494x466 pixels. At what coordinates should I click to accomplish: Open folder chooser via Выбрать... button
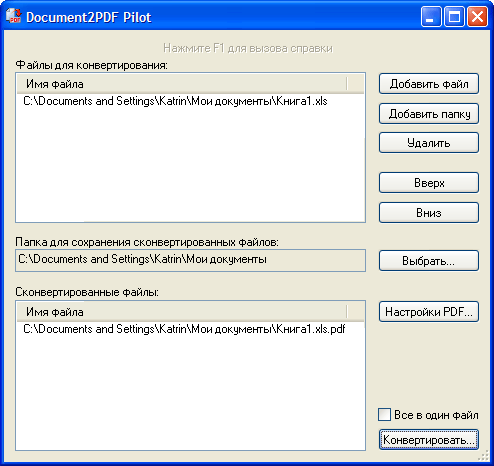[429, 260]
